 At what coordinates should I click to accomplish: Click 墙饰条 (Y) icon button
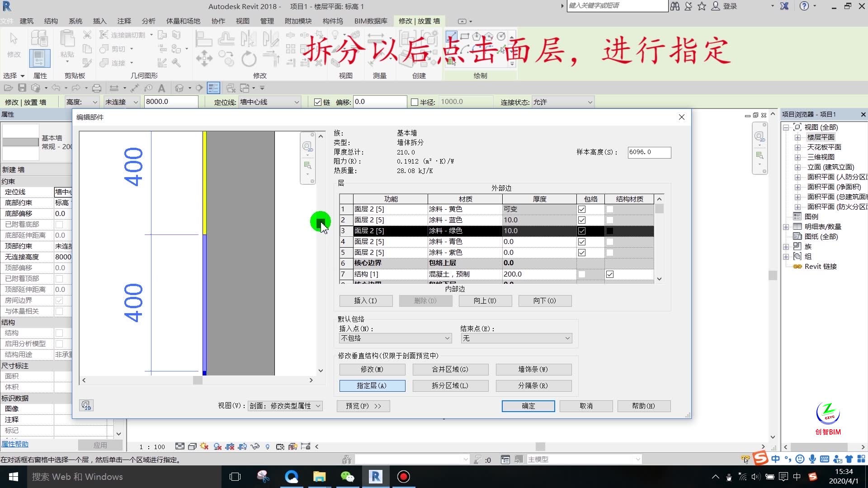click(x=533, y=370)
